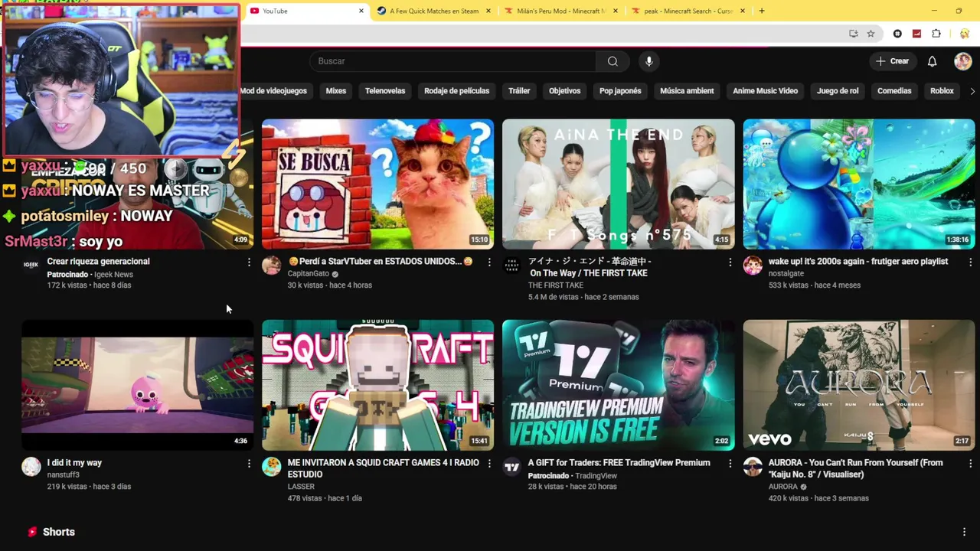Advance filter chips with right arrow
The width and height of the screenshot is (980, 551).
click(972, 91)
